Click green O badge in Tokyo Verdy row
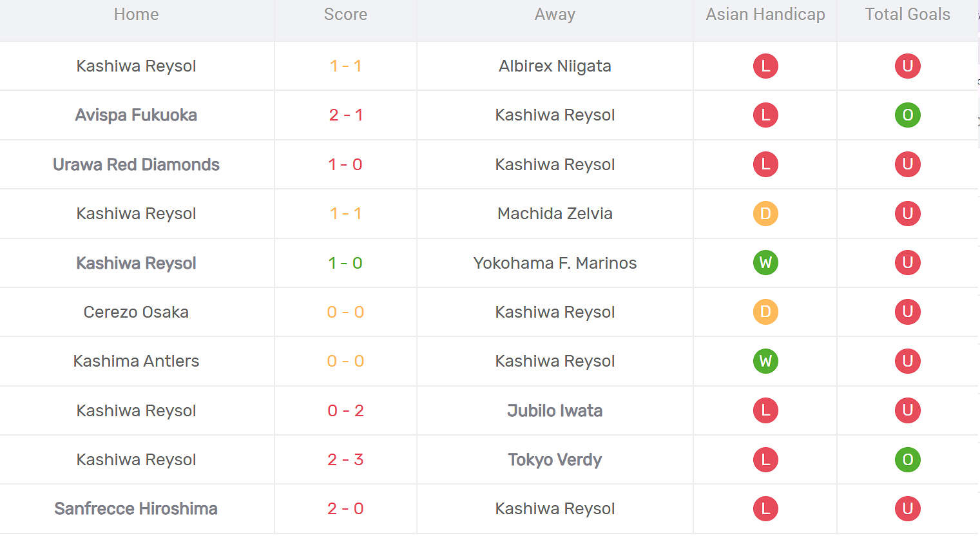This screenshot has height=538, width=980. pyautogui.click(x=907, y=459)
